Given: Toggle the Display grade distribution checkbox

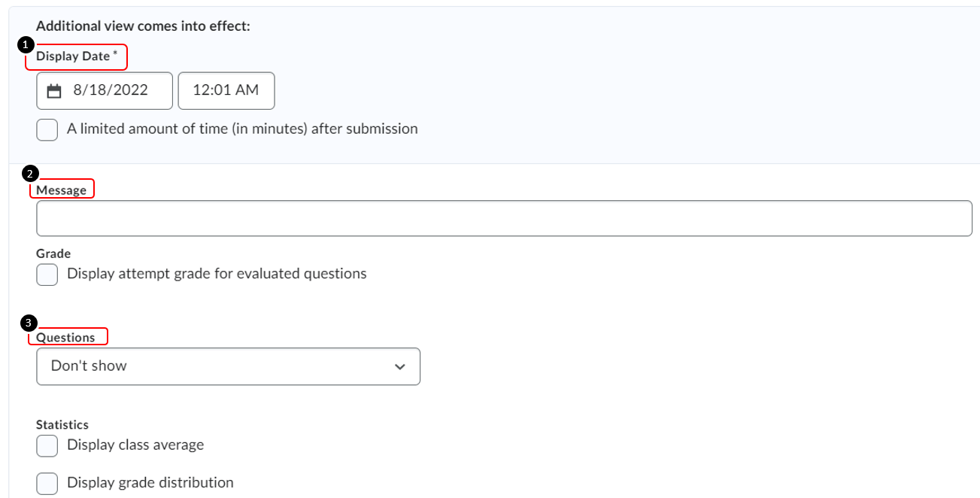Looking at the screenshot, I should point(47,483).
